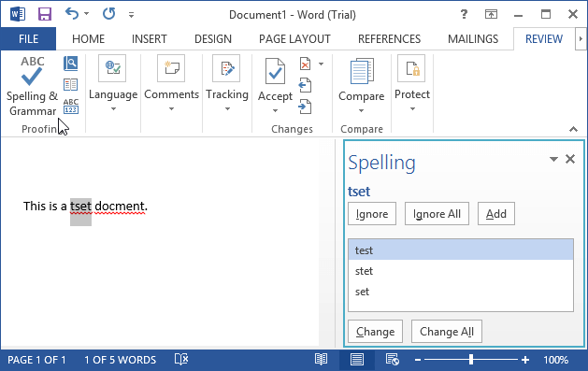Viewport: 588px width, 371px height.
Task: Show more ribbon tabs arrow
Action: 581,38
